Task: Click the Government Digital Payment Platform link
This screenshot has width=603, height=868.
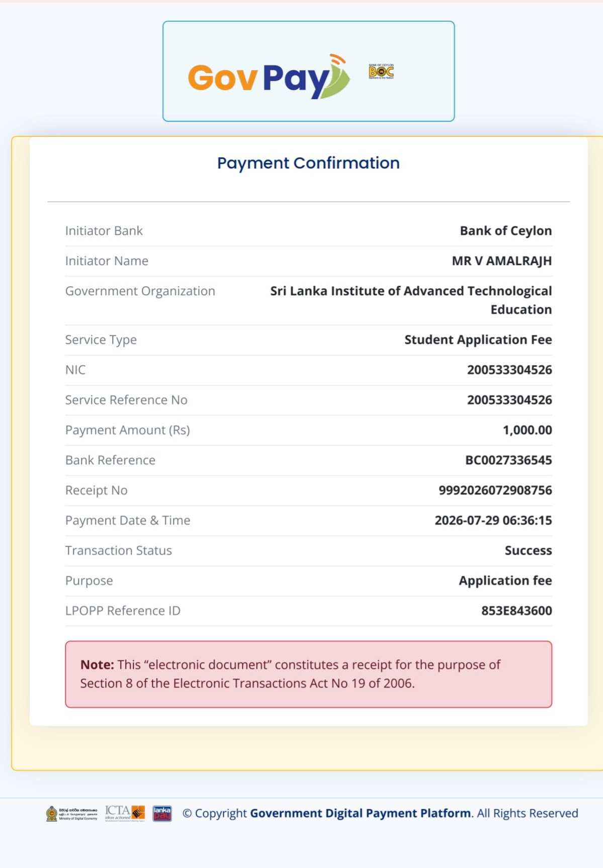Action: point(361,813)
